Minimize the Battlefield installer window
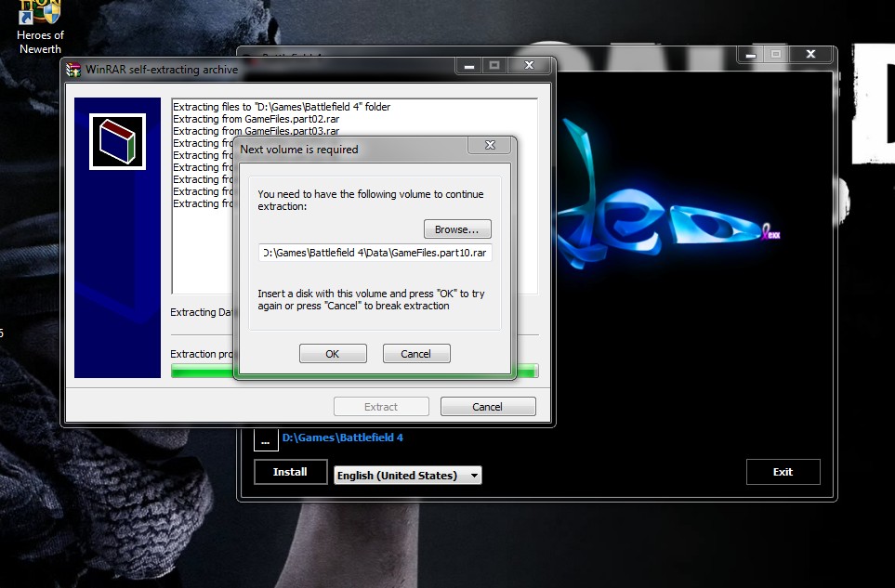Viewport: 895px width, 588px height. [751, 55]
